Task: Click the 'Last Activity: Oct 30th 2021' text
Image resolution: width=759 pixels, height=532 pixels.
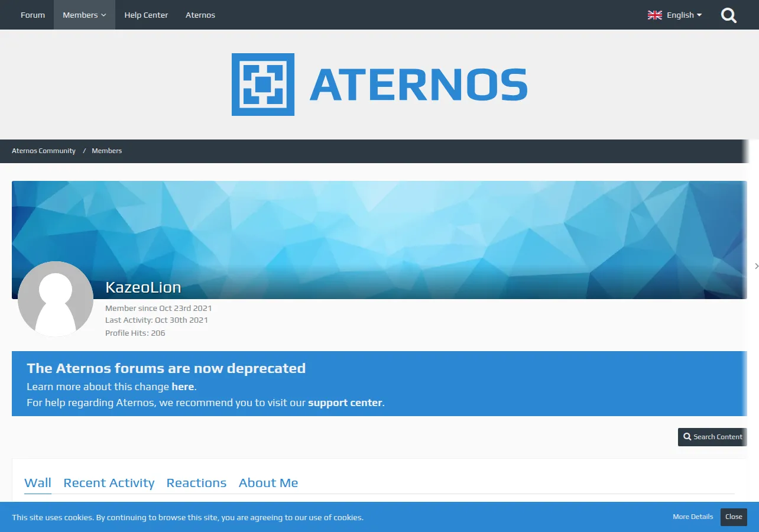Action: coord(157,320)
